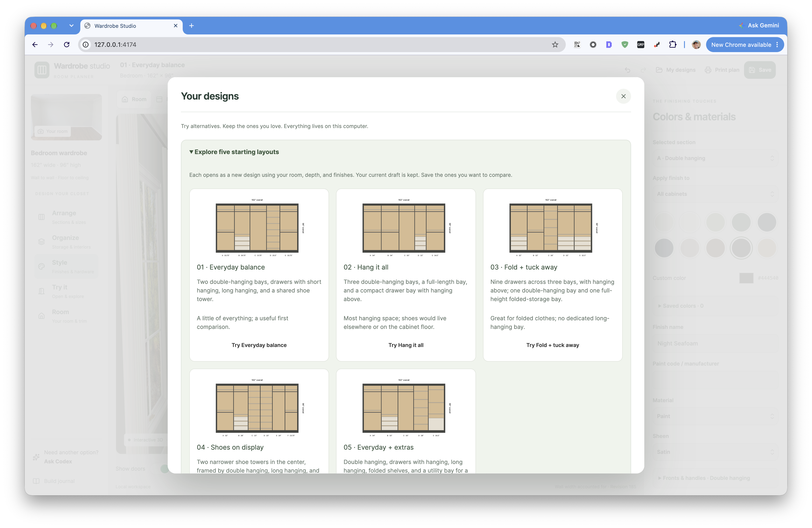Click the '02 · Hang it all' heading
The image size is (812, 528).
click(366, 267)
